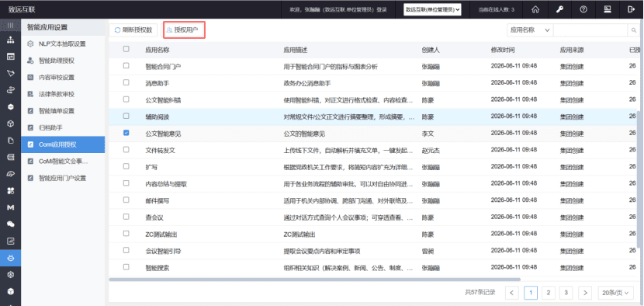Click the 会议智能引导 application name
This screenshot has height=306, width=644.
pos(164,252)
